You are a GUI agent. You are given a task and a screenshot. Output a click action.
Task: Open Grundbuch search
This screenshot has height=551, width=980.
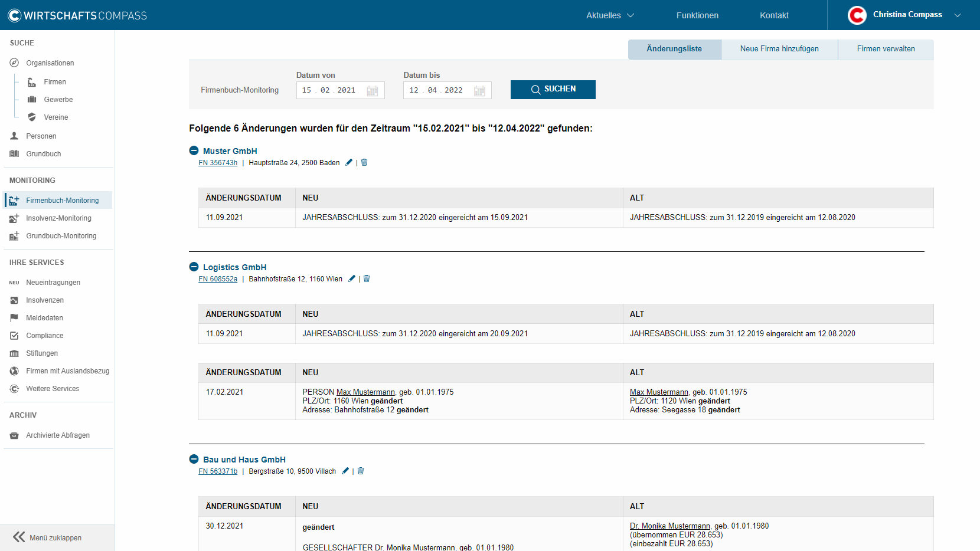pyautogui.click(x=44, y=154)
